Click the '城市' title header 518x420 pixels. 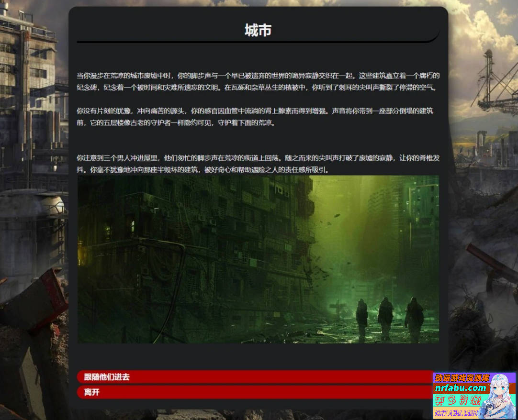click(x=259, y=30)
